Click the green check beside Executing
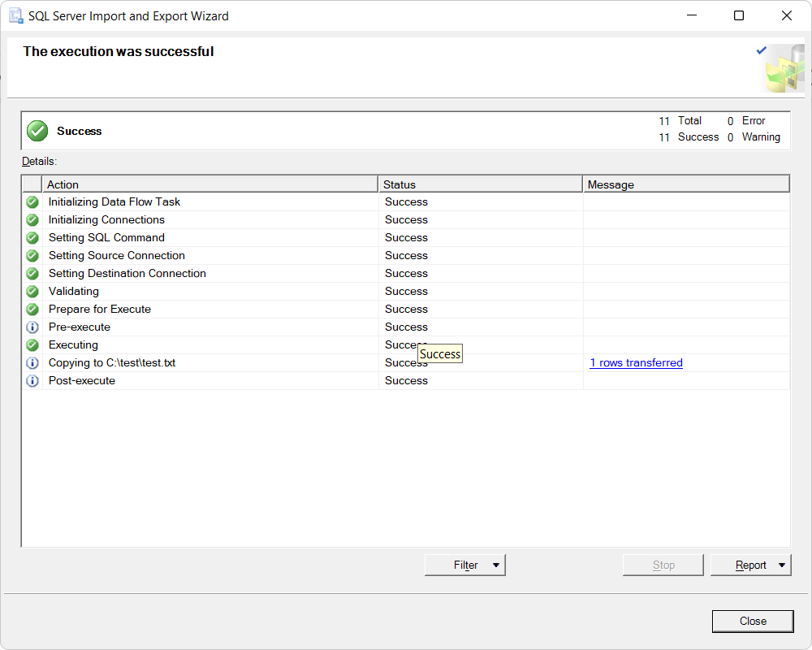Image resolution: width=812 pixels, height=650 pixels. pos(32,344)
